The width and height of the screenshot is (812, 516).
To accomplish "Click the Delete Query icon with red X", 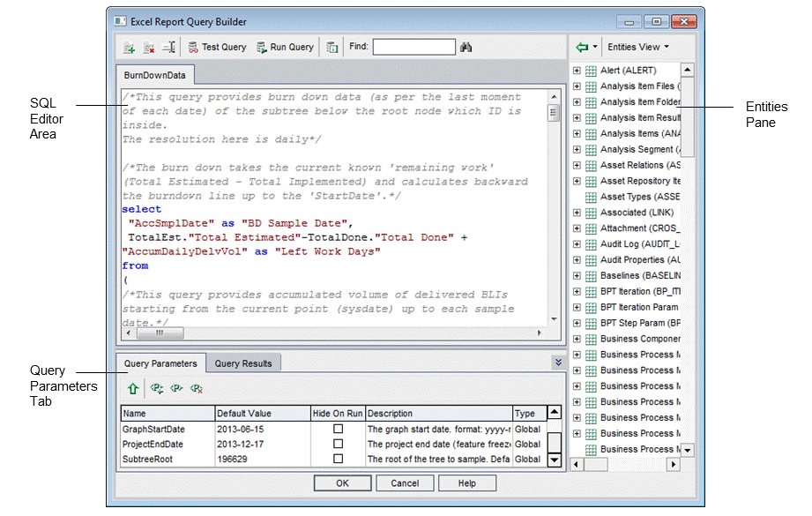I will tap(148, 48).
